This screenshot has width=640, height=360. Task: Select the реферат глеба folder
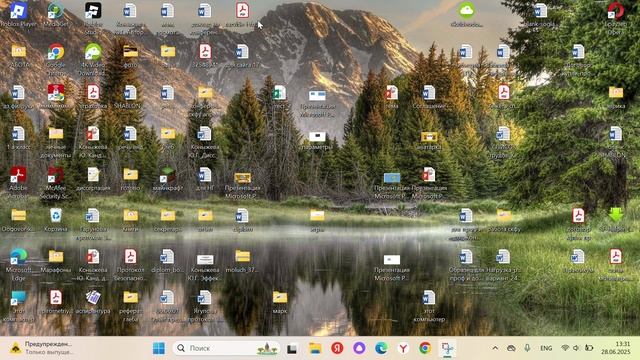tap(131, 297)
